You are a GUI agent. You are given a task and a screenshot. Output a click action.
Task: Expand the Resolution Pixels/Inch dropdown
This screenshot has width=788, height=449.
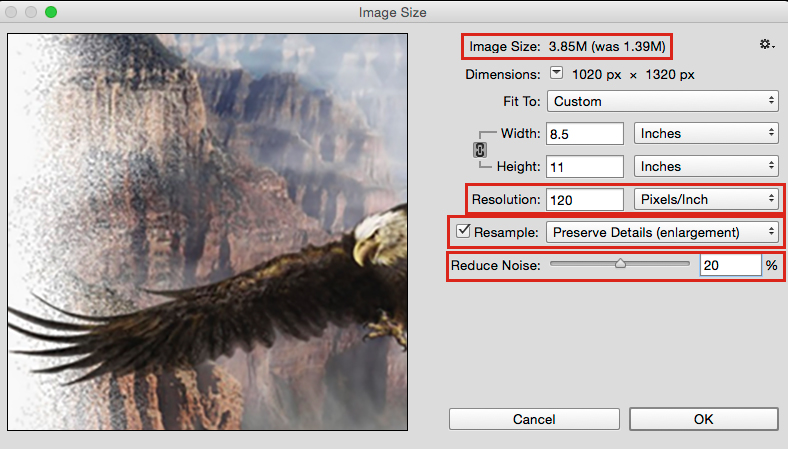click(x=706, y=199)
